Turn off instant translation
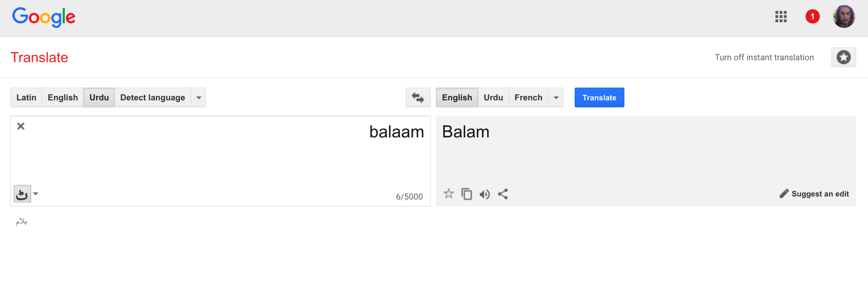 (764, 58)
